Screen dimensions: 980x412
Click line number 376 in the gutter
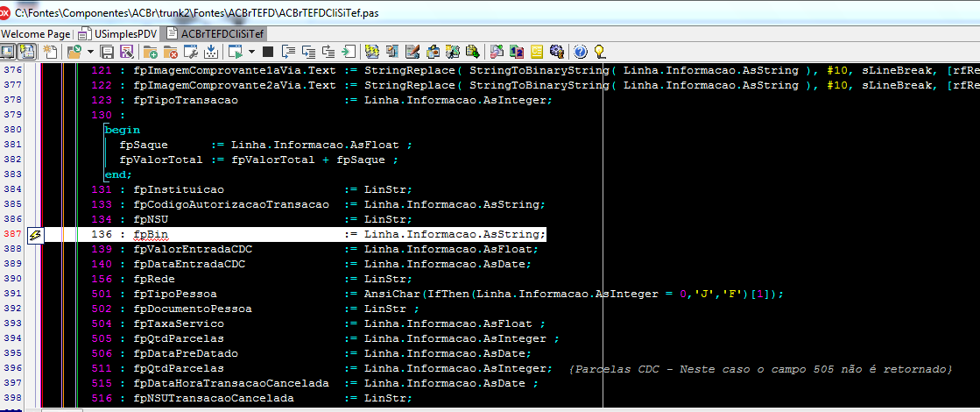click(x=12, y=69)
